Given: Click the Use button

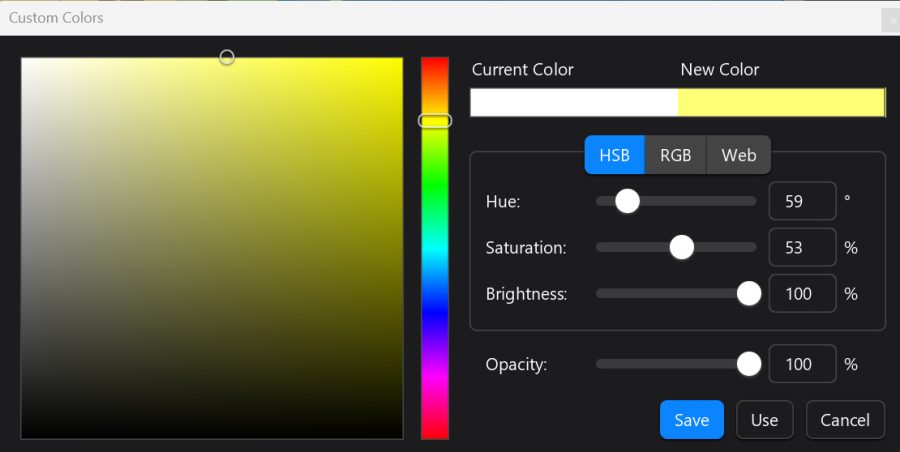Looking at the screenshot, I should click(765, 420).
